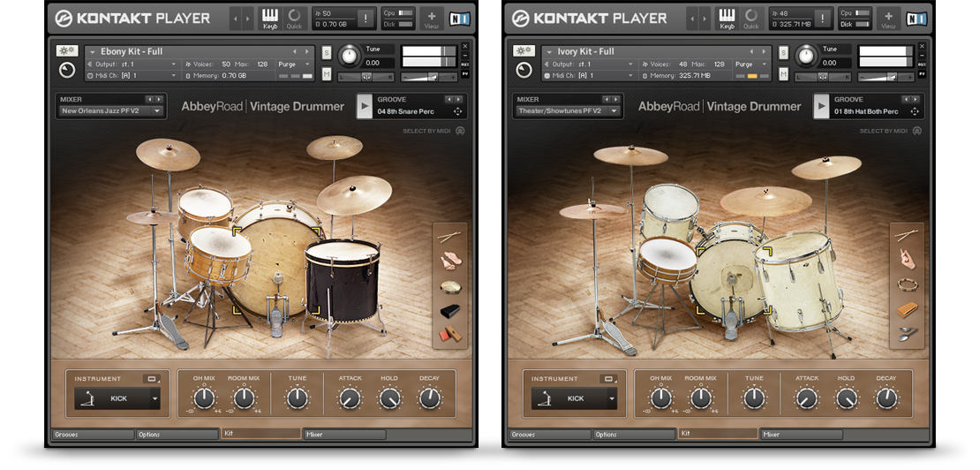
Task: Open View menu in Ebony Kit window
Action: [431, 19]
